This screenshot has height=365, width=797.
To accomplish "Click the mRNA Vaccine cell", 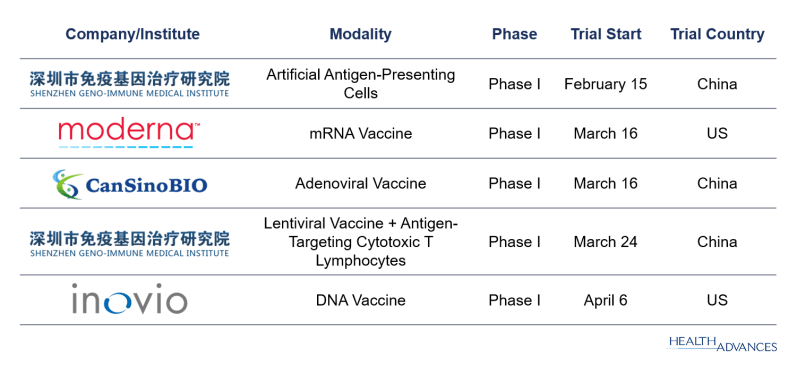I will pyautogui.click(x=360, y=134).
